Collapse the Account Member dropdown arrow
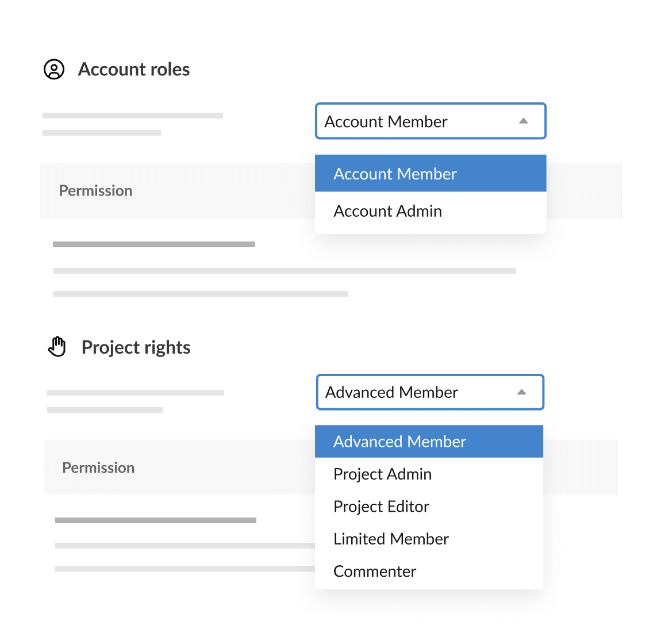 point(523,121)
